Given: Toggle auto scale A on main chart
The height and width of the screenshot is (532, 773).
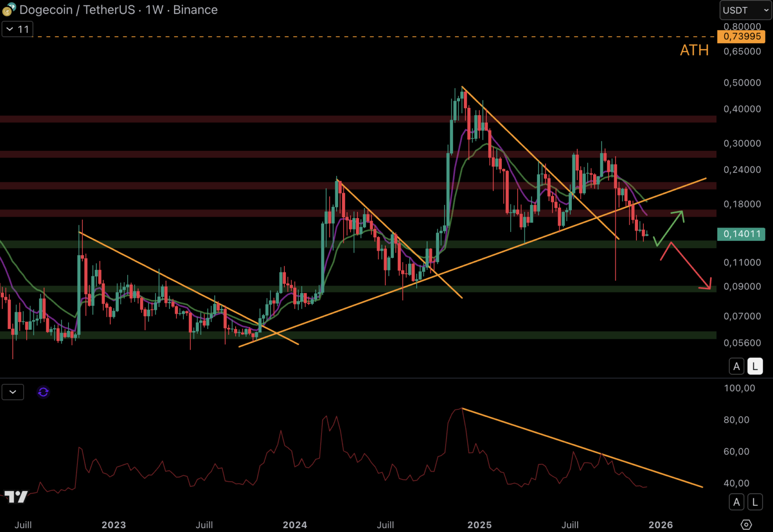Looking at the screenshot, I should coord(737,366).
